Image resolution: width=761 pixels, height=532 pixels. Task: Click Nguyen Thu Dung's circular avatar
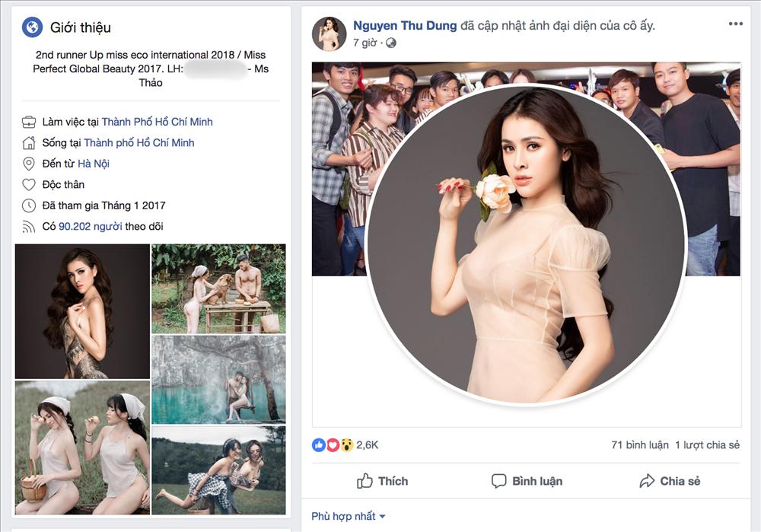tap(328, 32)
